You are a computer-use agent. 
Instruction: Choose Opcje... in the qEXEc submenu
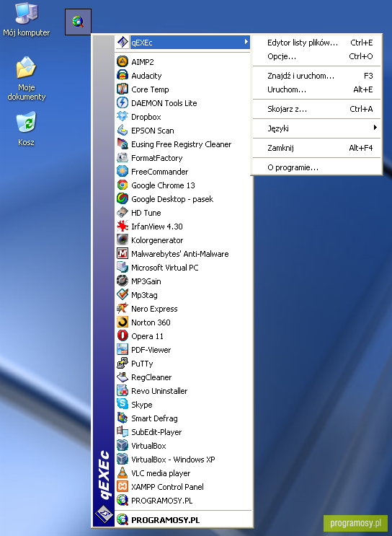click(317, 56)
